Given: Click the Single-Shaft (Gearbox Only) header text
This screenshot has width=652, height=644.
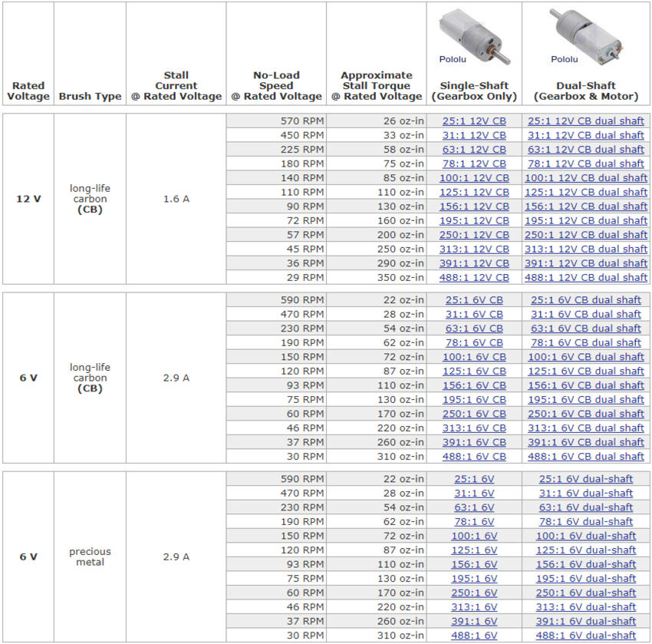Looking at the screenshot, I should 474,91.
